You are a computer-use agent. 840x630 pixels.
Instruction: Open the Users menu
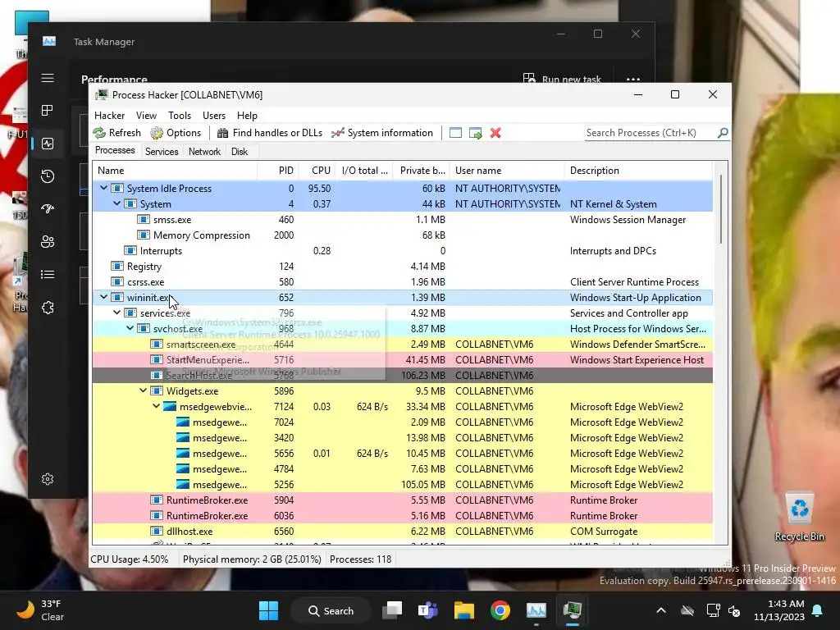click(x=214, y=116)
